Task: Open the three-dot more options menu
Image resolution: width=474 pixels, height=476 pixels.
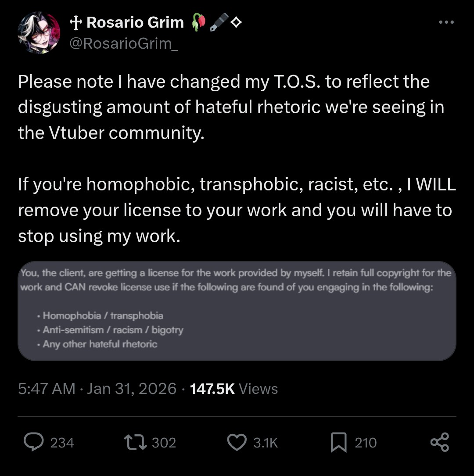Action: (x=446, y=22)
